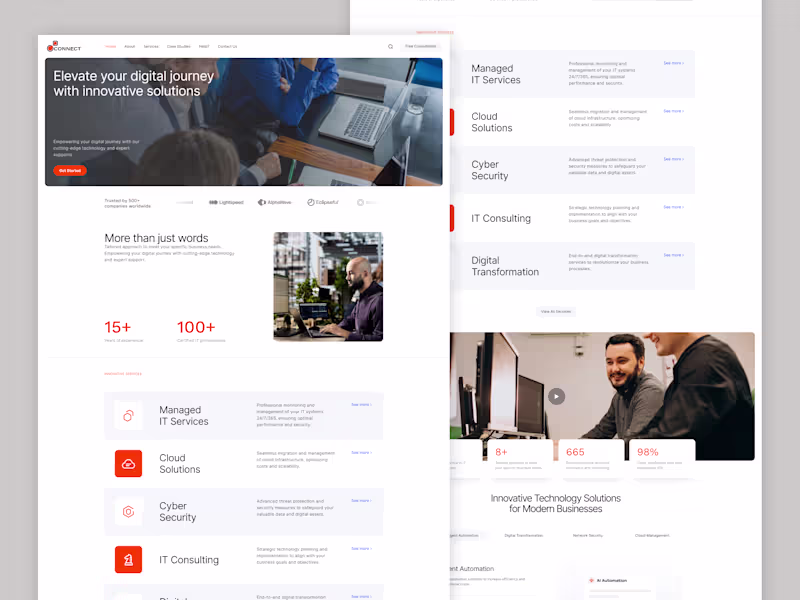This screenshot has width=800, height=600.
Task: Click the left-page Managed IT Services title
Action: pyautogui.click(x=184, y=416)
